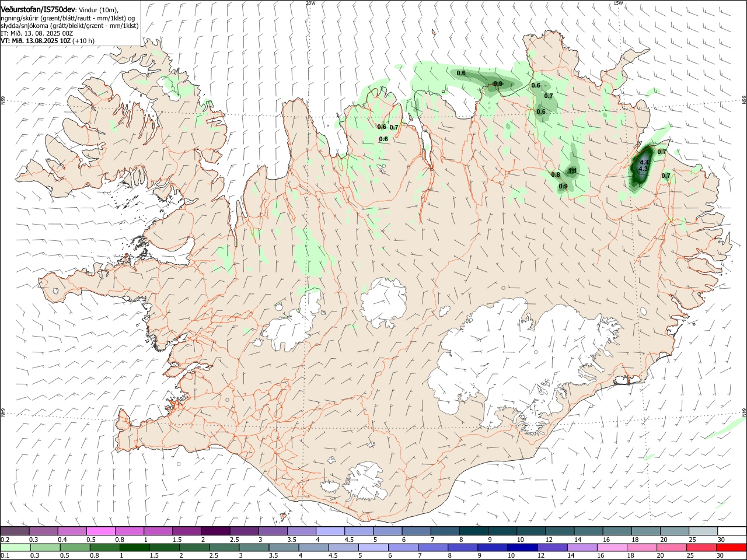This screenshot has width=747, height=560.
Task: Click the '15W' longitude label
Action: [618, 3]
